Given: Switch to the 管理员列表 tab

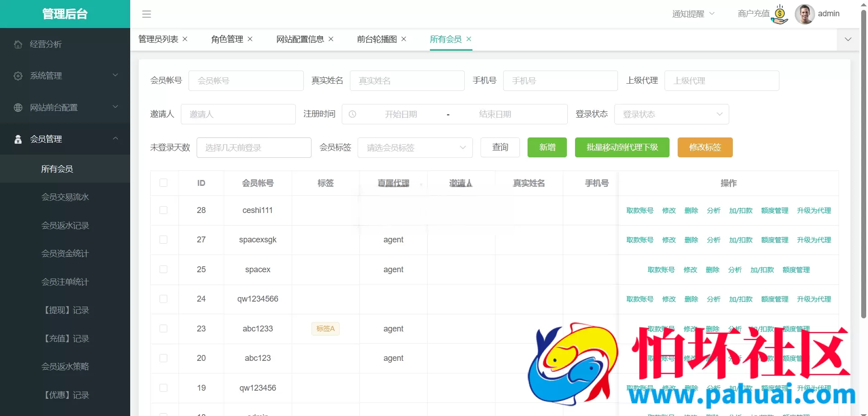Looking at the screenshot, I should tap(158, 39).
